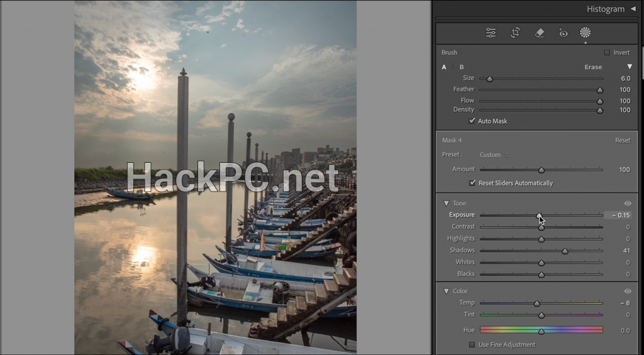The width and height of the screenshot is (644, 355).
Task: Toggle Color section eye visibility
Action: (x=628, y=291)
